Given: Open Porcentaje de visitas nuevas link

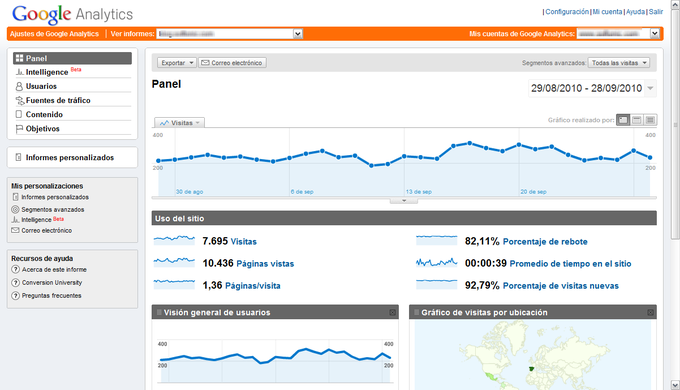Looking at the screenshot, I should tap(561, 286).
